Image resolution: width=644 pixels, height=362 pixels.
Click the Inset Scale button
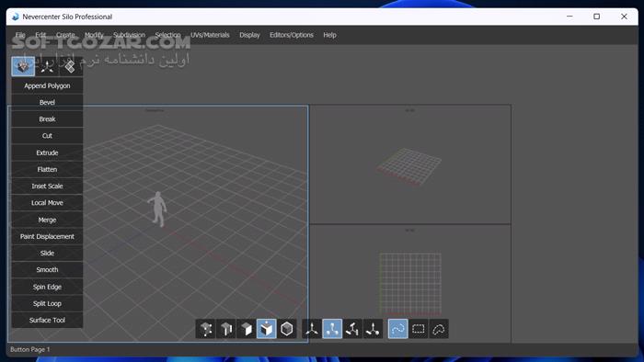tap(47, 187)
